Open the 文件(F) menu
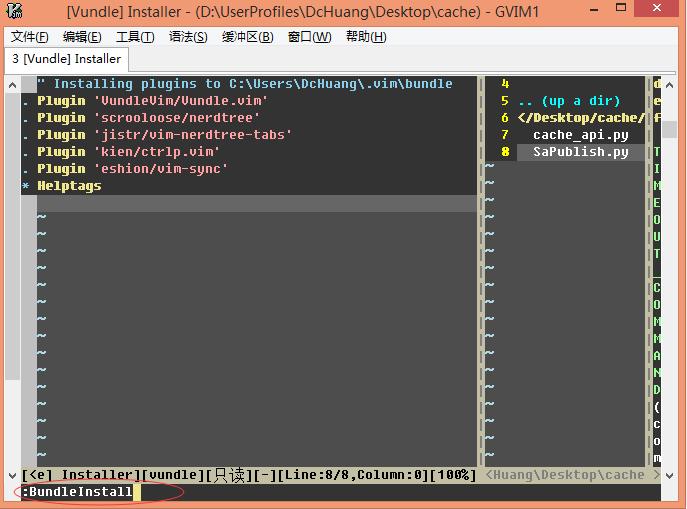Image resolution: width=687 pixels, height=509 pixels. pos(30,37)
